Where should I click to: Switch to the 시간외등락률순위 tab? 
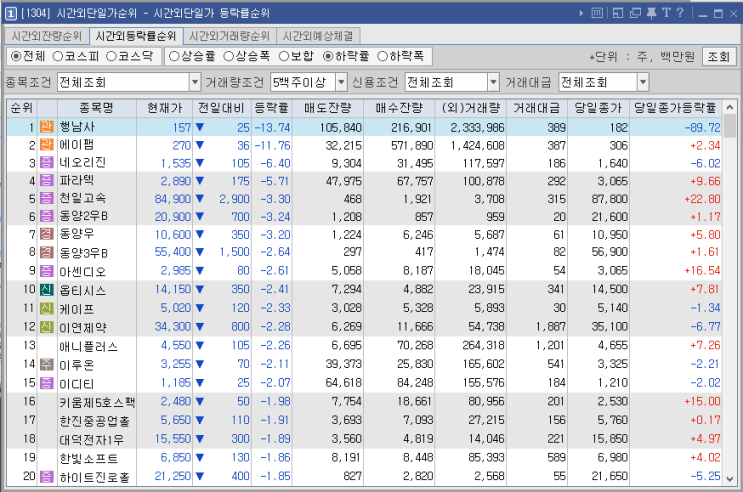pyautogui.click(x=136, y=36)
